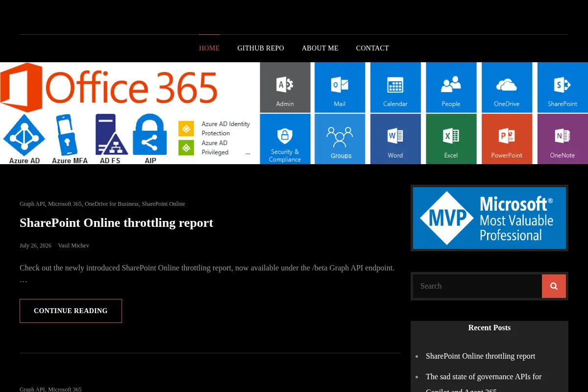Image resolution: width=588 pixels, height=392 pixels.
Task: Open the OneDrive for Business category link
Action: (112, 204)
